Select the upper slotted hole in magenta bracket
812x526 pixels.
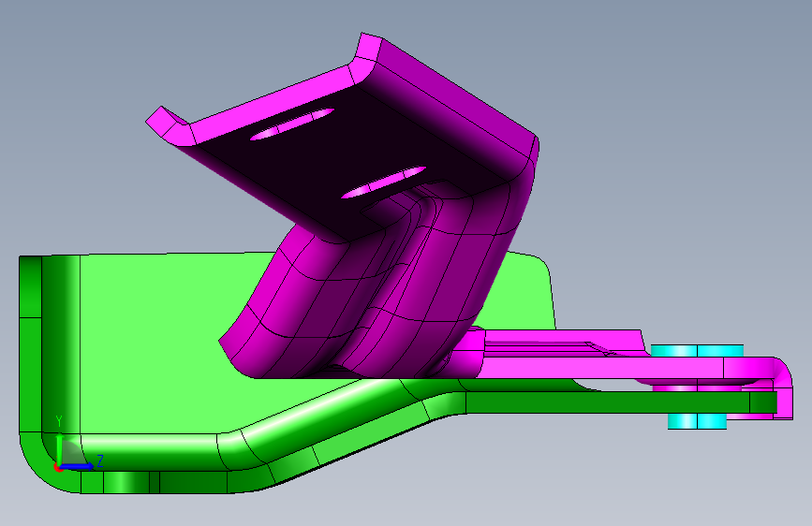point(291,124)
